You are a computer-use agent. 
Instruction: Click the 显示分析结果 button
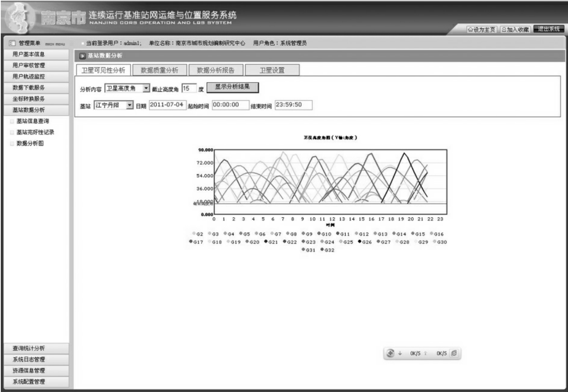tap(232, 87)
